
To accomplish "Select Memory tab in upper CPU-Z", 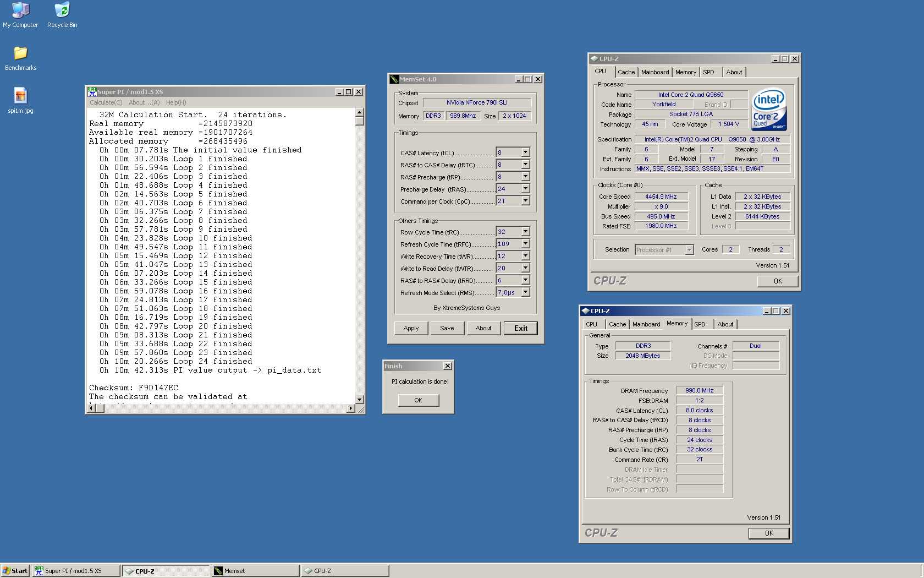I will [x=686, y=72].
